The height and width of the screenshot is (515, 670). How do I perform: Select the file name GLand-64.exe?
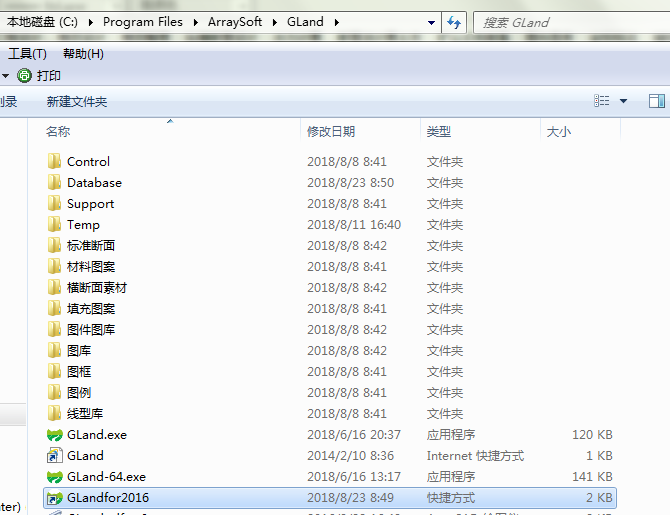[106, 477]
